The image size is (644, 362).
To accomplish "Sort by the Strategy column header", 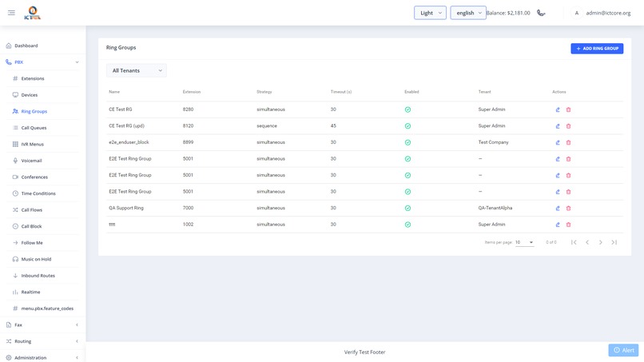I will 264,92.
